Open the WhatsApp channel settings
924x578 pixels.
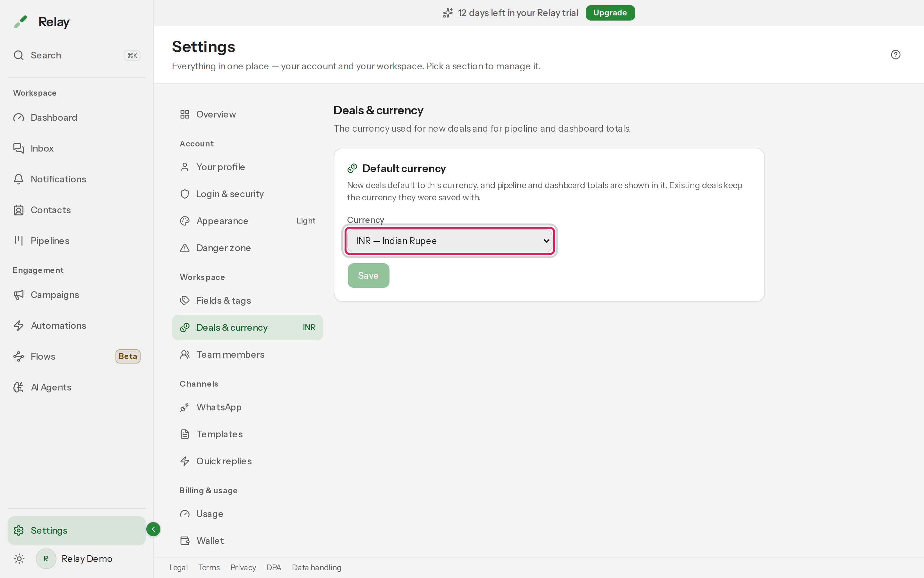pyautogui.click(x=247, y=407)
